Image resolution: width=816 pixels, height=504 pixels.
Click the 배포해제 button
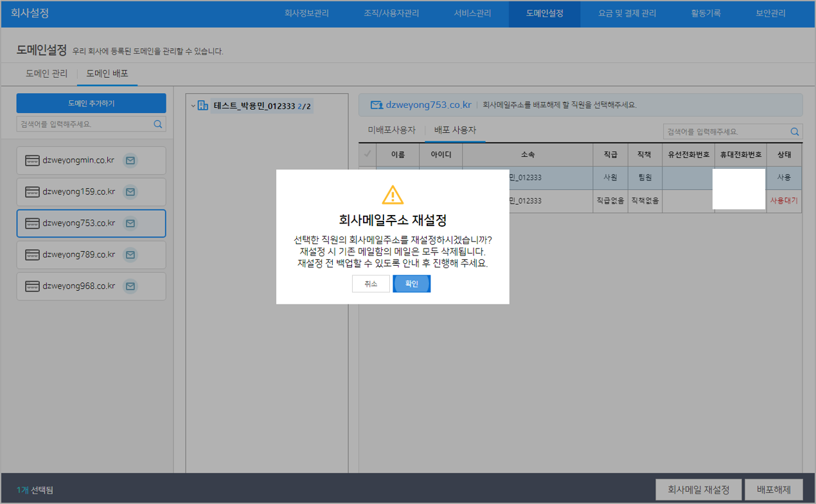[x=774, y=490]
